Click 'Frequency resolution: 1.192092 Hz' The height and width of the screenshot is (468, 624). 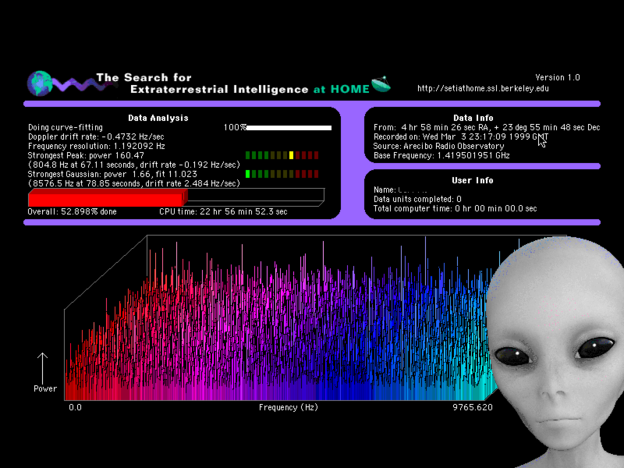point(96,146)
